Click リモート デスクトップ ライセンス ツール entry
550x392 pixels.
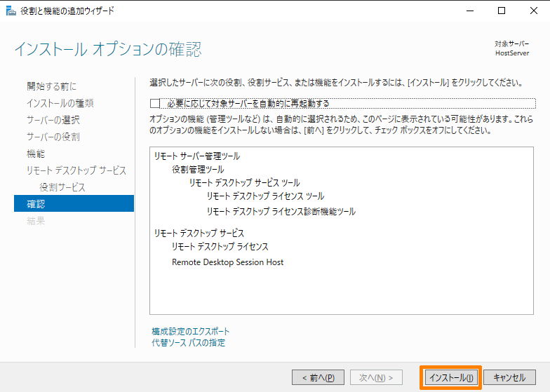pyautogui.click(x=265, y=196)
